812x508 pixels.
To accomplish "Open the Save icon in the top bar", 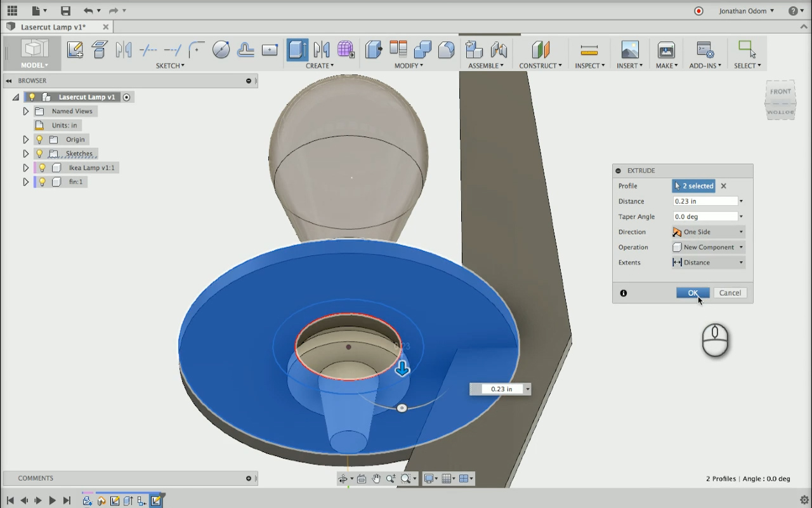I will [x=65, y=11].
